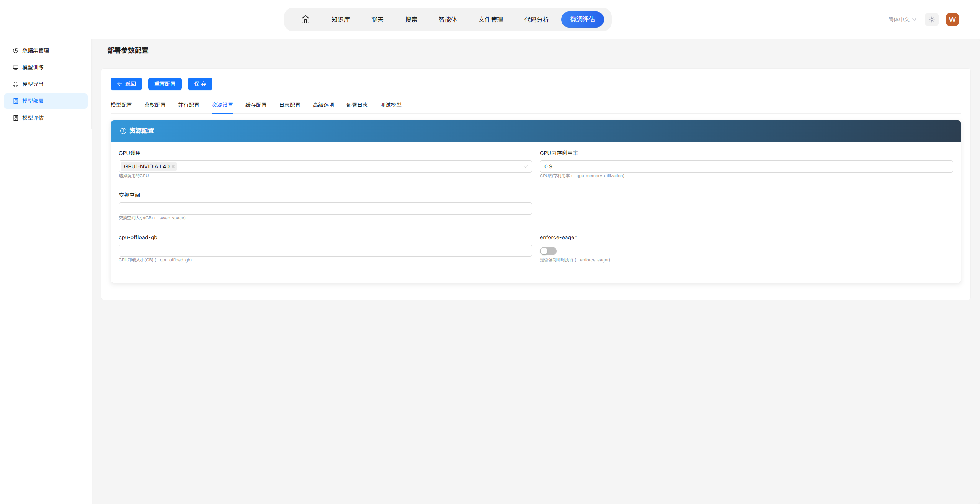Click the 保存 button
Image resolution: width=980 pixels, height=504 pixels.
(200, 84)
